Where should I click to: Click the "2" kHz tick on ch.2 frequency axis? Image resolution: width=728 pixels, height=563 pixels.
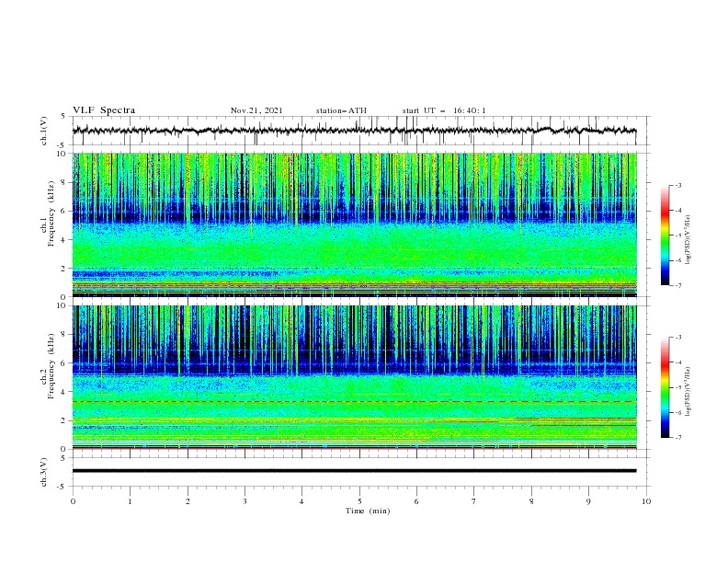64,420
